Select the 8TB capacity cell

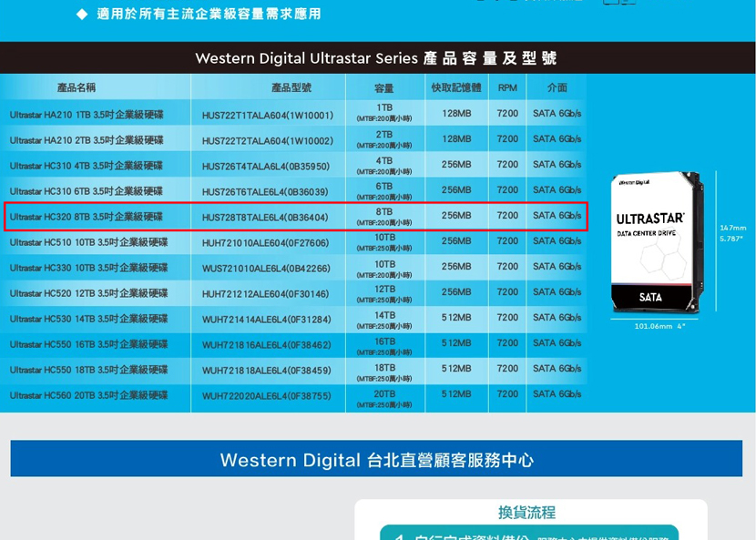pos(384,217)
